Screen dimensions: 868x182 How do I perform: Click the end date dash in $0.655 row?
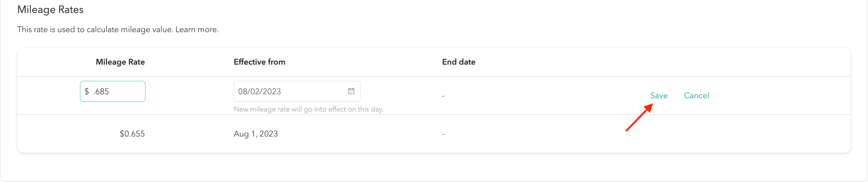point(443,134)
